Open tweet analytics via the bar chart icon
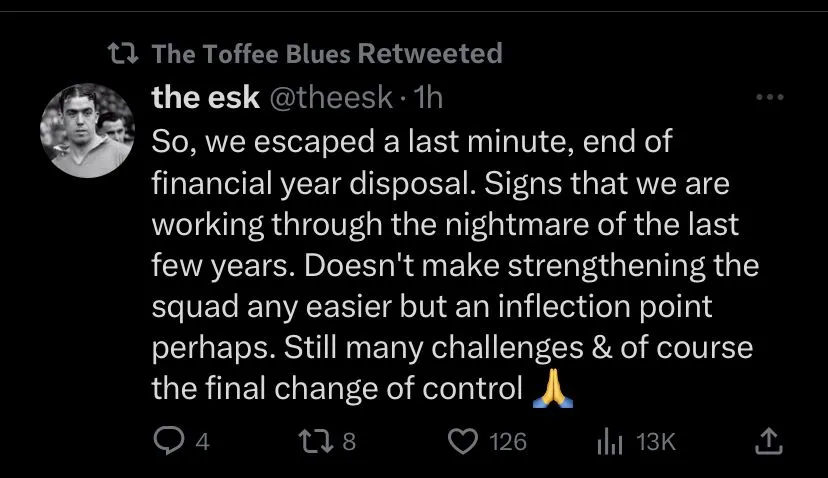This screenshot has width=828, height=478. [x=610, y=441]
